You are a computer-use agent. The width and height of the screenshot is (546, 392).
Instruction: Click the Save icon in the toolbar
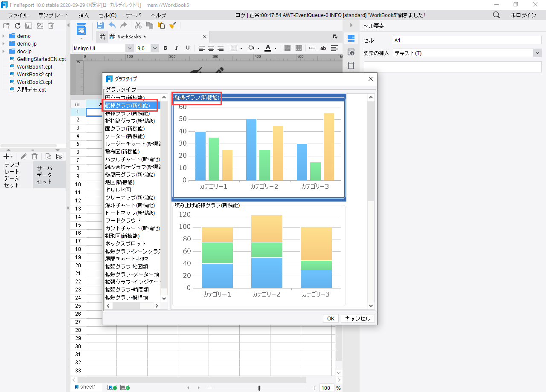pos(101,26)
